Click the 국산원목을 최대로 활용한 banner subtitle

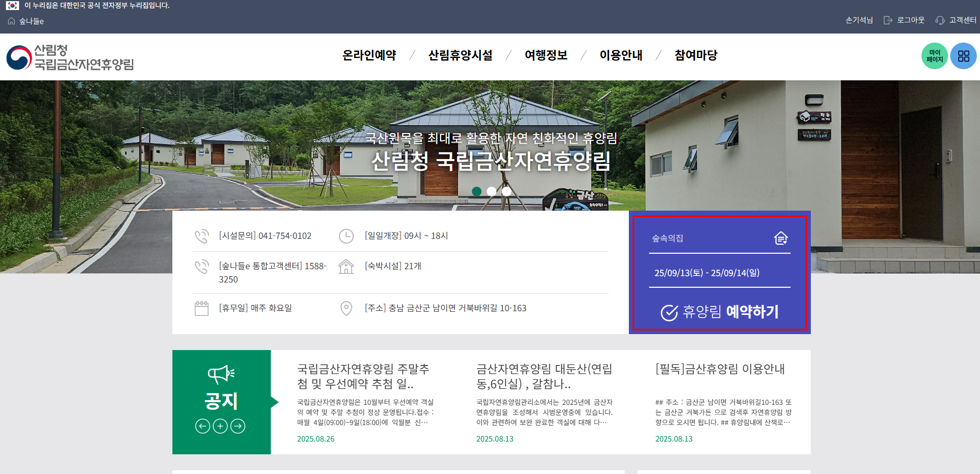pos(491,138)
